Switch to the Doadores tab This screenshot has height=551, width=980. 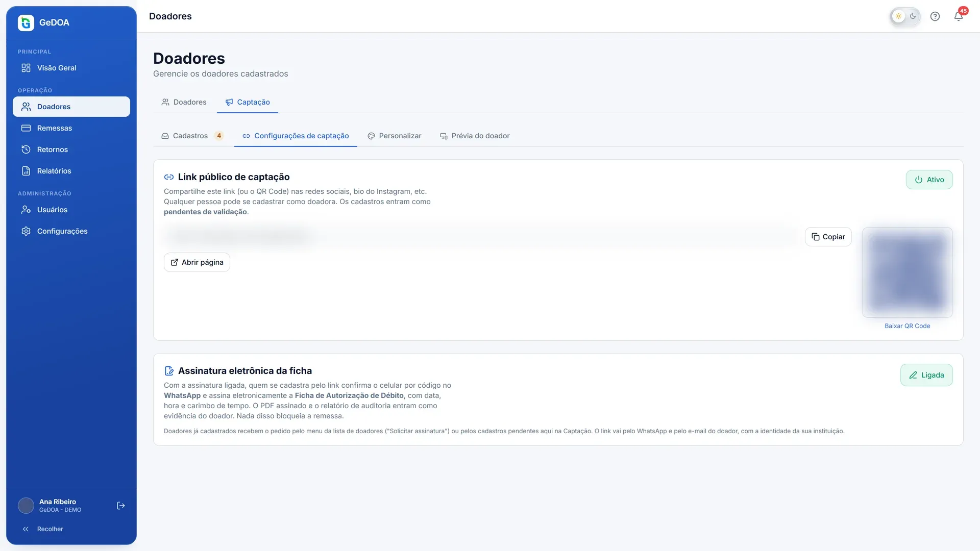pyautogui.click(x=184, y=102)
